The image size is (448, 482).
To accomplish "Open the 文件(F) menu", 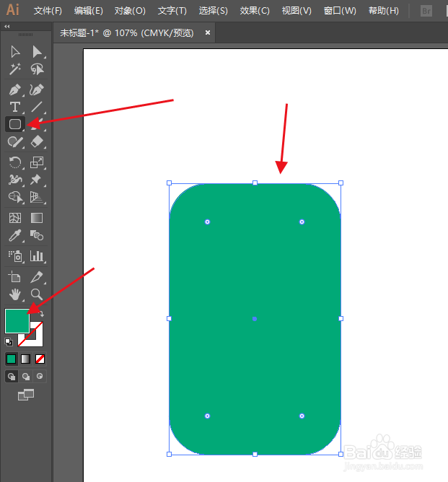I will [x=48, y=11].
